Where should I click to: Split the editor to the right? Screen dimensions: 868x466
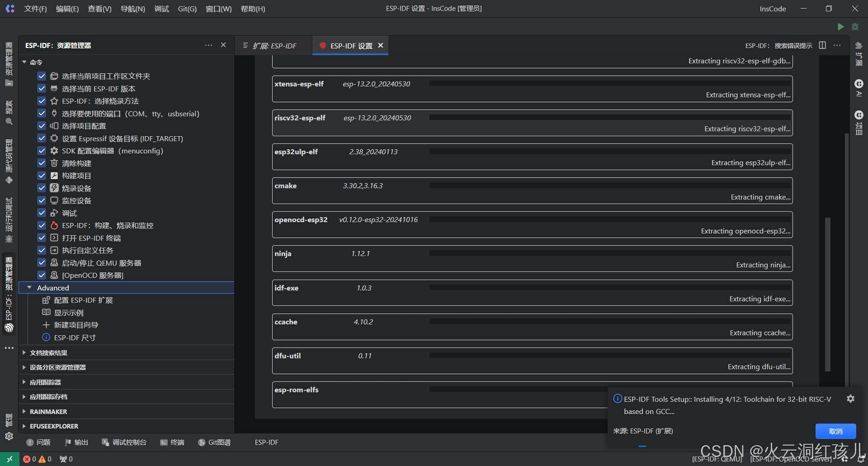pyautogui.click(x=822, y=45)
